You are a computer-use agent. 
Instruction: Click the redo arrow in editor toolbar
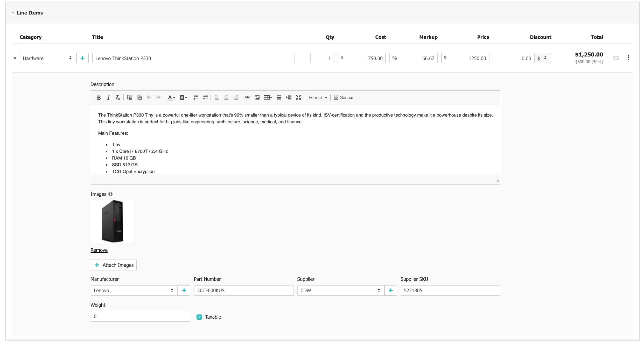coord(158,97)
